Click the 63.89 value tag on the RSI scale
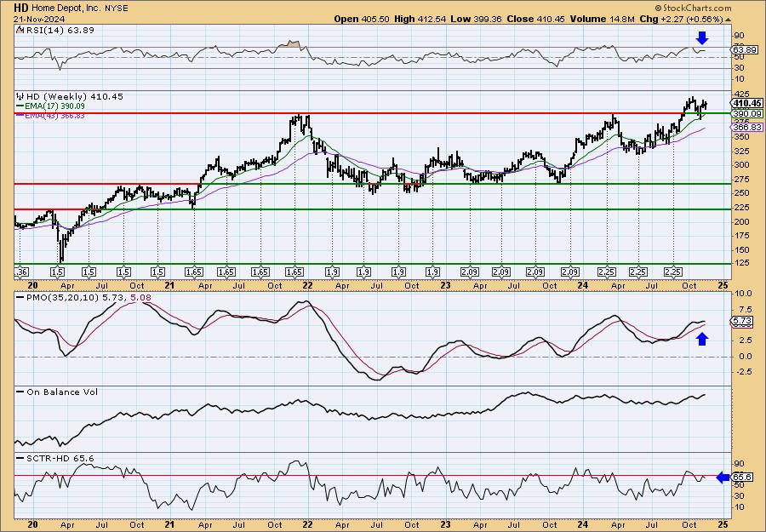 pos(745,49)
